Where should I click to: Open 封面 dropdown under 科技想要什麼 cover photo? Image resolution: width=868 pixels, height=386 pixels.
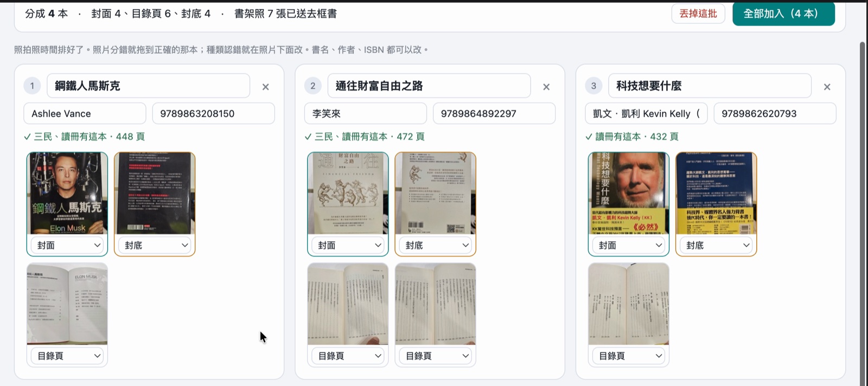click(628, 245)
